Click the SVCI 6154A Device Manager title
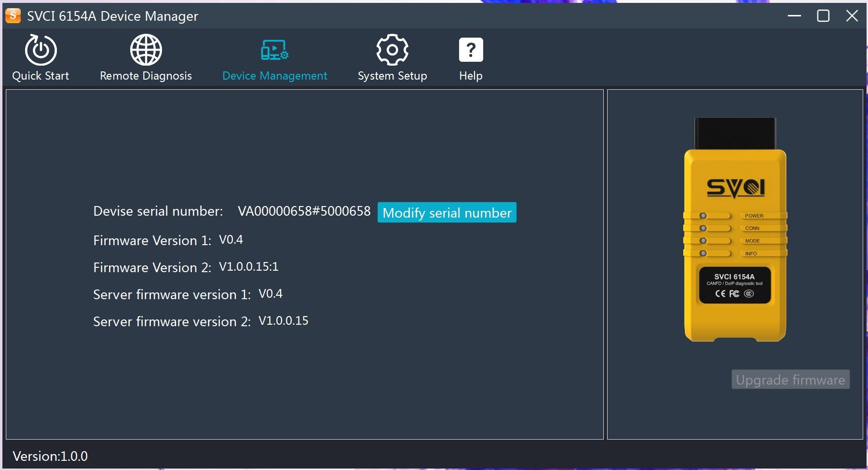Image resolution: width=868 pixels, height=470 pixels. (x=112, y=16)
